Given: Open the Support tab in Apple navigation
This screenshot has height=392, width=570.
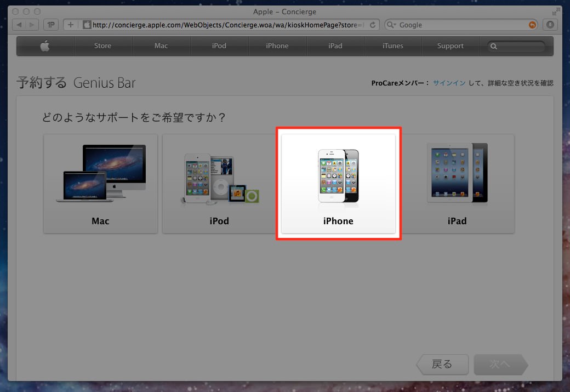Looking at the screenshot, I should tap(451, 46).
